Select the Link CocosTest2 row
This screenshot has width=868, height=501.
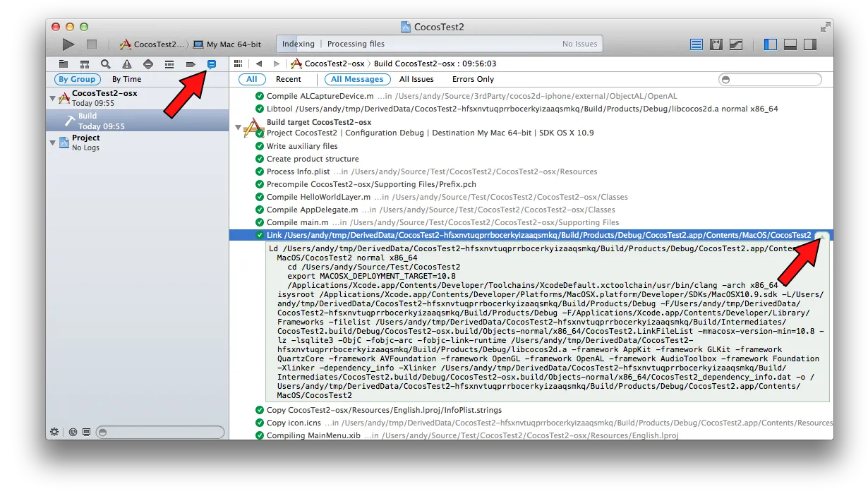[531, 235]
